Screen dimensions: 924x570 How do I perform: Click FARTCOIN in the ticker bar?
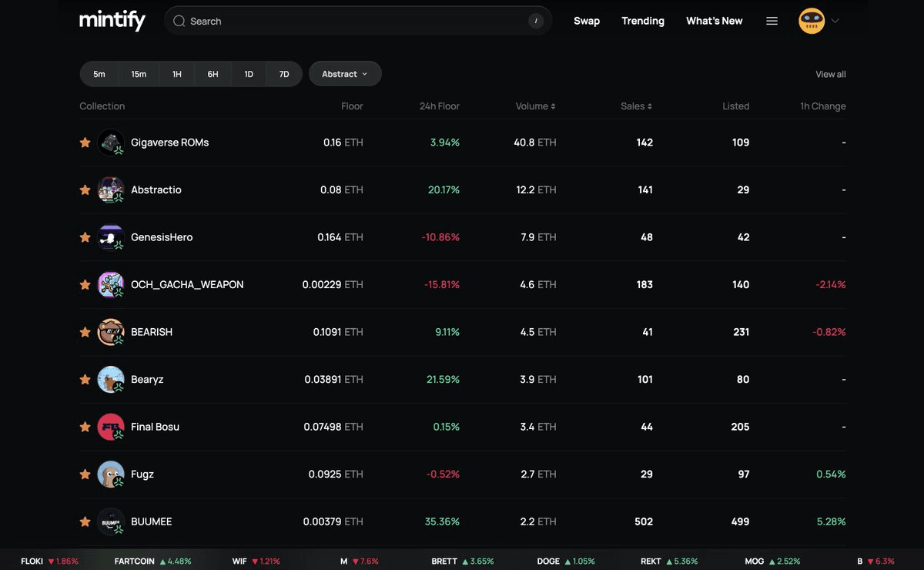(x=152, y=561)
